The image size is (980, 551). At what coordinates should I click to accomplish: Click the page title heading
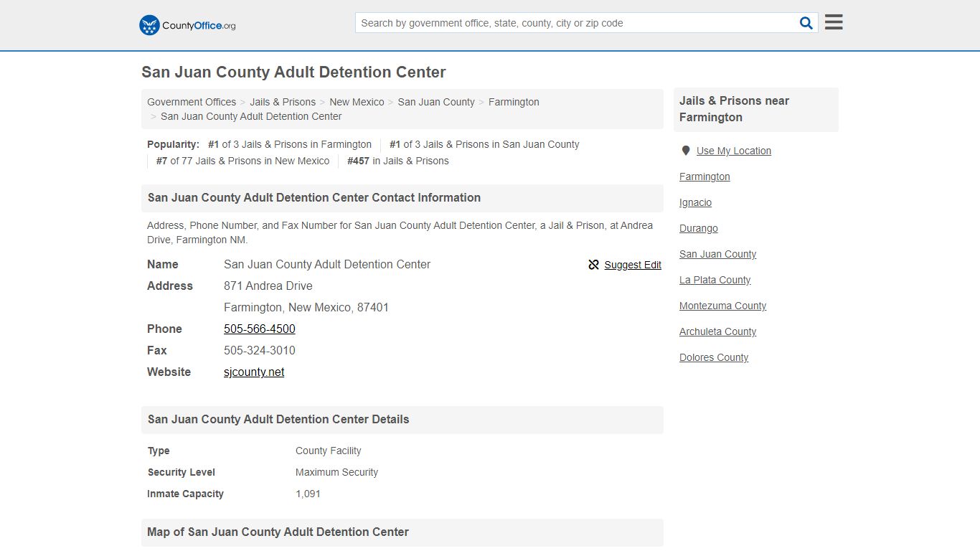tap(293, 72)
